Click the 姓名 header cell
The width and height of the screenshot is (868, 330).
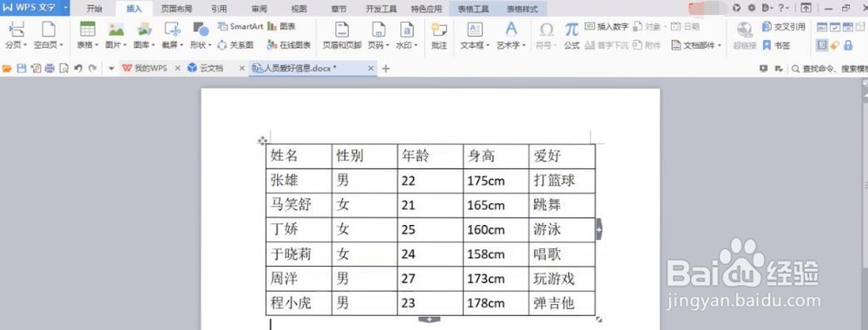pos(299,156)
